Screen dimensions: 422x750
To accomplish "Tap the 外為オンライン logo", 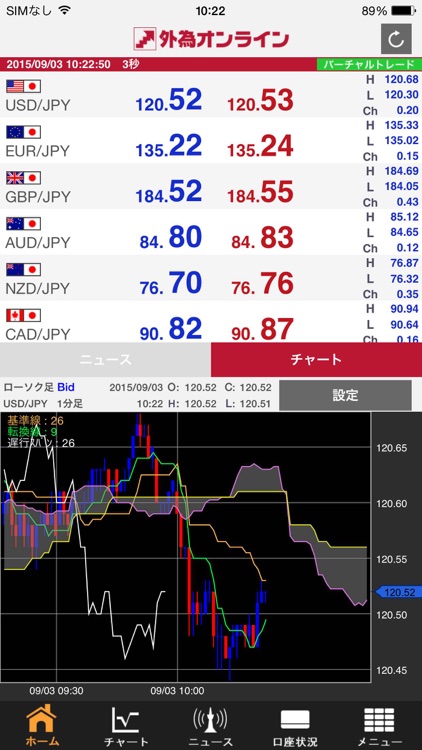I will [x=211, y=39].
